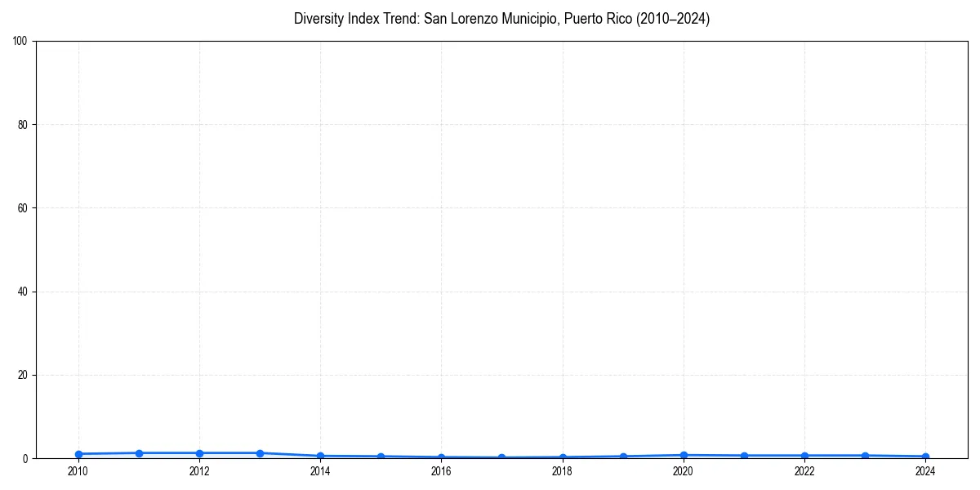Select the 2011 data point marker
The image size is (980, 490).
click(138, 452)
